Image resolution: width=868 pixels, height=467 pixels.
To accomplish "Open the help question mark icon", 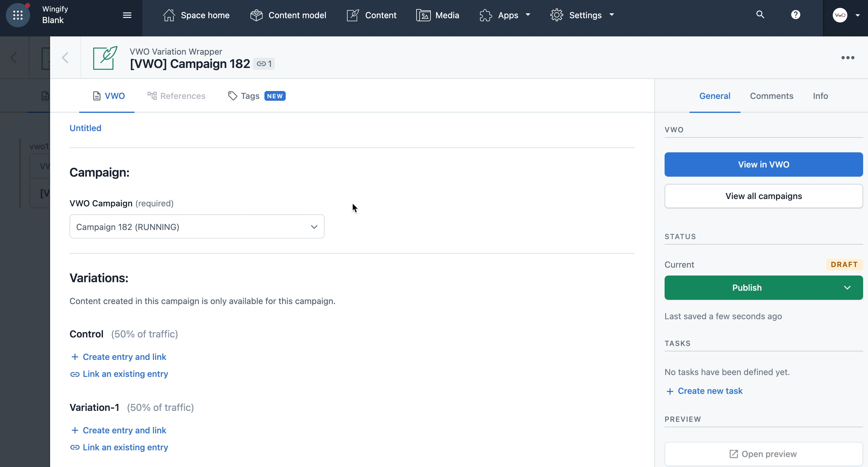I will point(795,15).
